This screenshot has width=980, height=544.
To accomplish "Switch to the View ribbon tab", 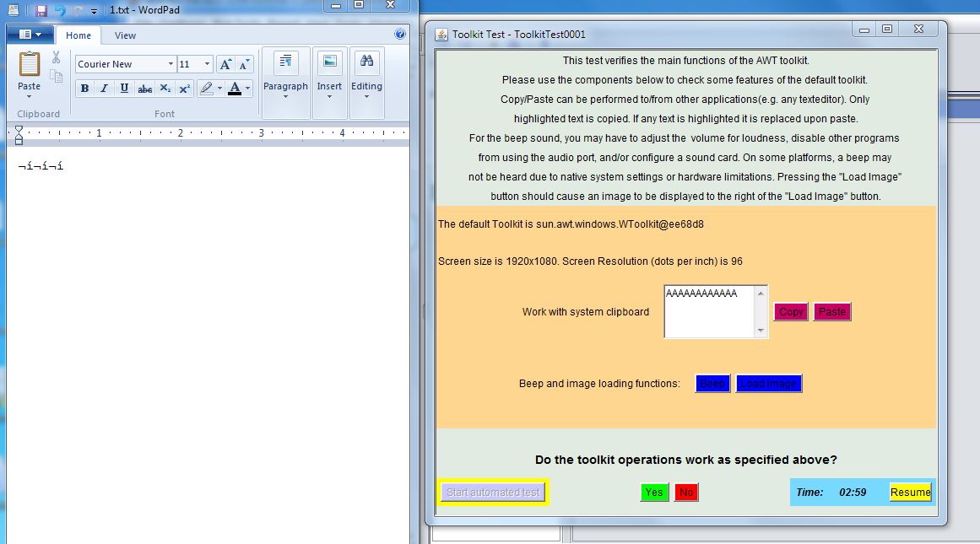I will [x=125, y=35].
